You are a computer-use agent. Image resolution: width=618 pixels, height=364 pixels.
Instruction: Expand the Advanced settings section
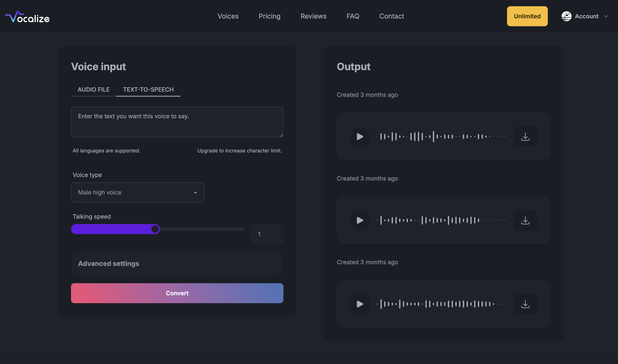tap(177, 263)
